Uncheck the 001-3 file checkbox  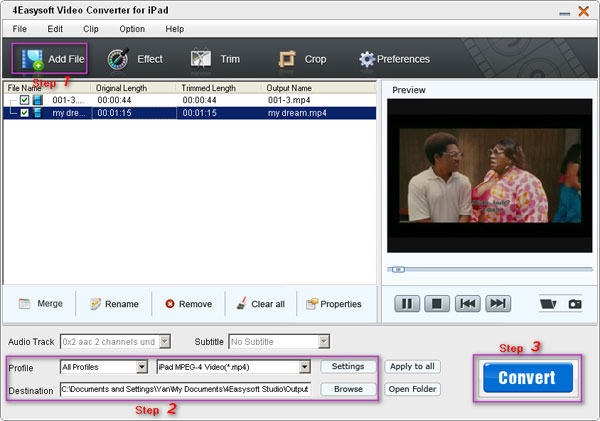click(24, 100)
